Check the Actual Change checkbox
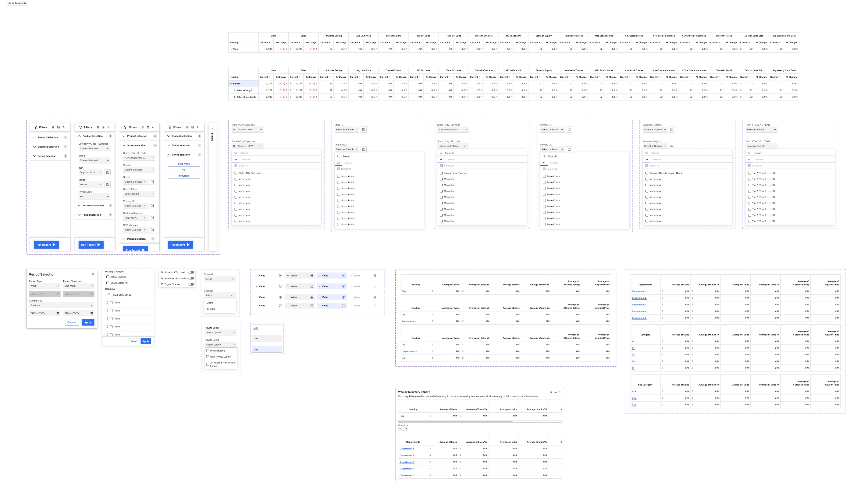The width and height of the screenshot is (868, 500). (x=108, y=277)
